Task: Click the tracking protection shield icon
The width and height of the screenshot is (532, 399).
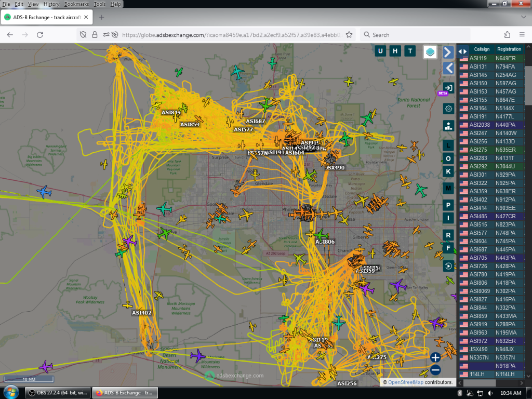Action: (x=83, y=35)
